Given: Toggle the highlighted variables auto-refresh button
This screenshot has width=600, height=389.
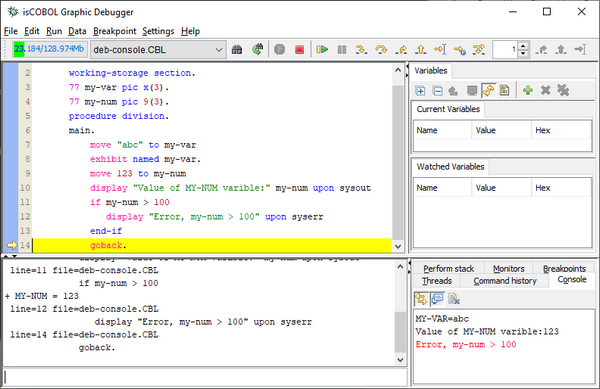Looking at the screenshot, I should [x=488, y=90].
